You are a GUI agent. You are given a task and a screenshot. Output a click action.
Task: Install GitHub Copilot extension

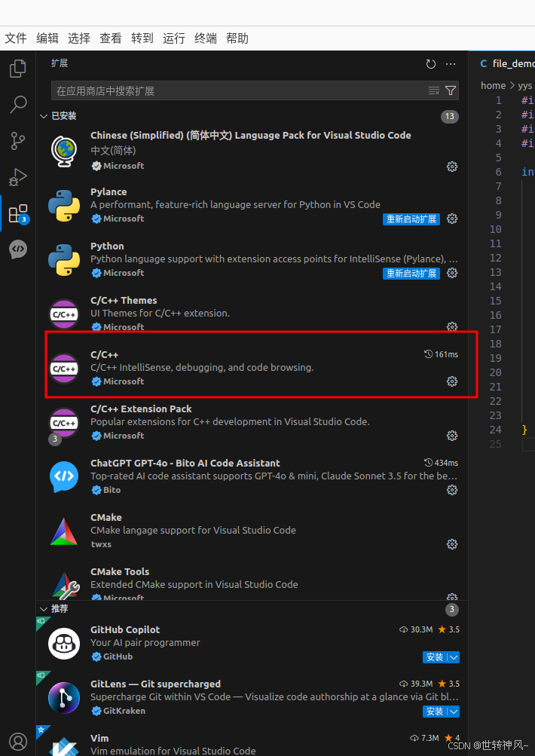[x=436, y=657]
